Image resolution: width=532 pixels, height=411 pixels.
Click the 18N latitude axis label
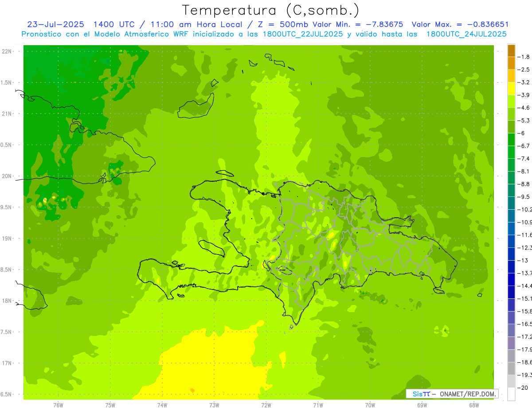coord(6,301)
